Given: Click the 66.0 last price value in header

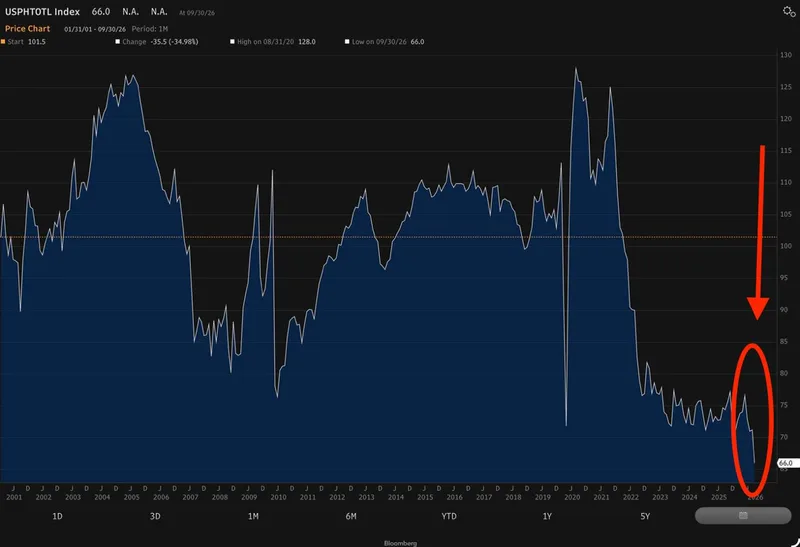Looking at the screenshot, I should [x=101, y=12].
